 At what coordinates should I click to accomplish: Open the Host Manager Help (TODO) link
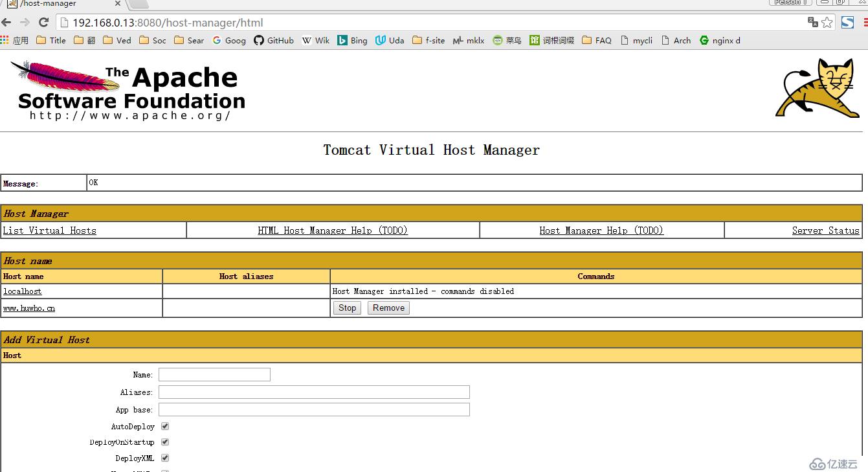tap(601, 230)
